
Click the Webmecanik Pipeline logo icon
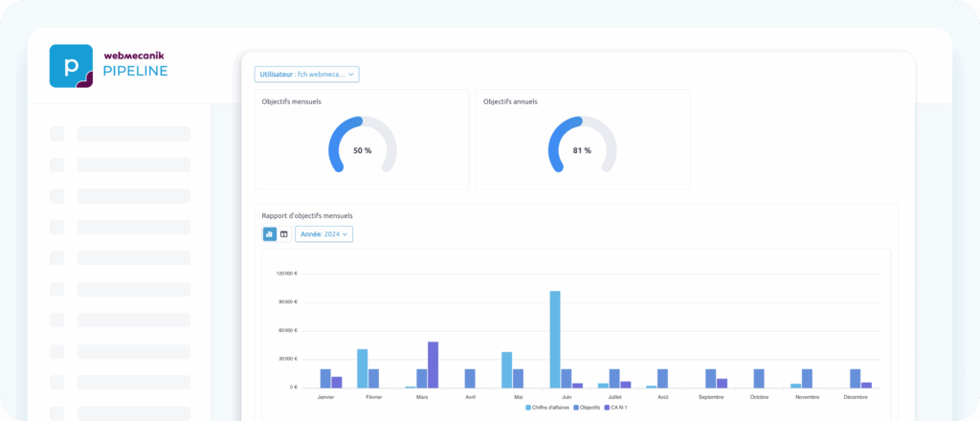click(71, 66)
